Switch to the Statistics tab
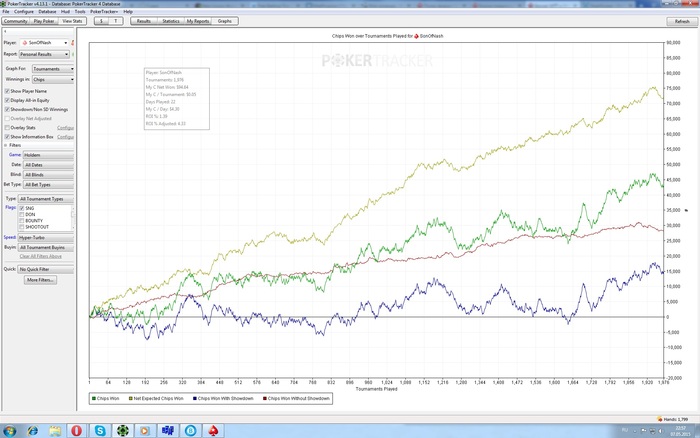 [171, 21]
